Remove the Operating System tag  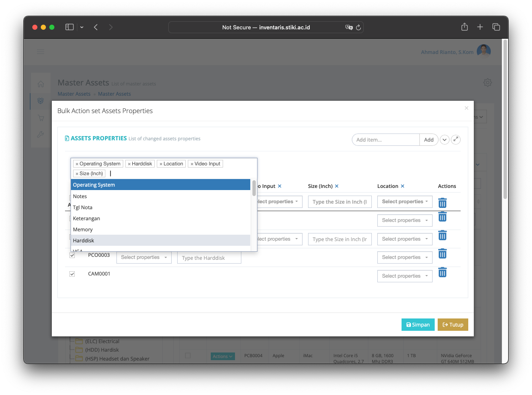pyautogui.click(x=77, y=164)
